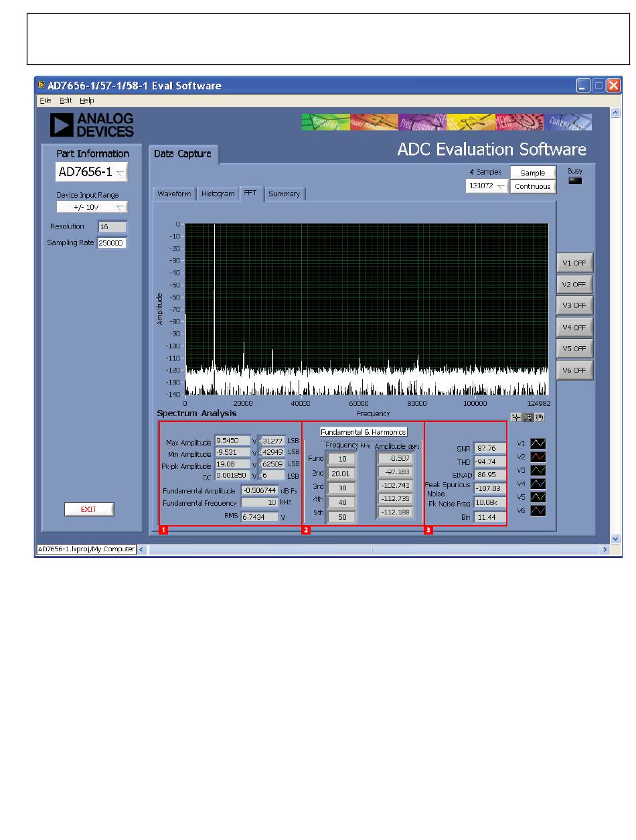The image size is (636, 840).
Task: Toggle channel V6 OFF button
Action: [x=574, y=370]
